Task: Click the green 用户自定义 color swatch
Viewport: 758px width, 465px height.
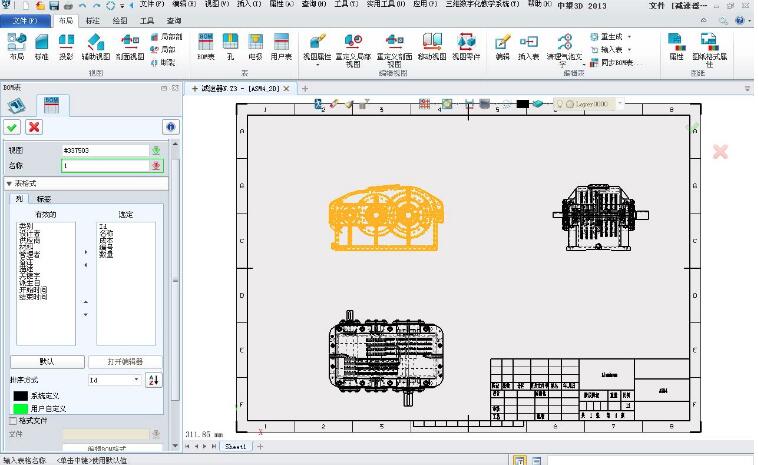Action: click(20, 408)
